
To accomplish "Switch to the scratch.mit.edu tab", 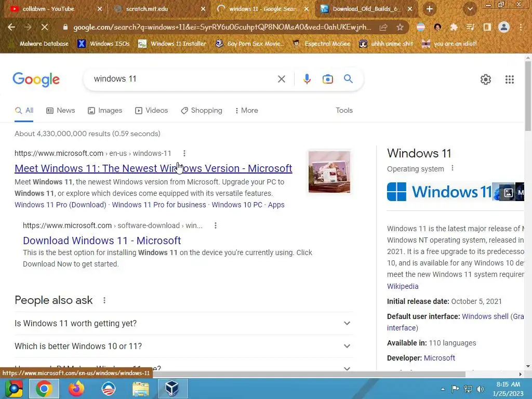I will point(147,9).
